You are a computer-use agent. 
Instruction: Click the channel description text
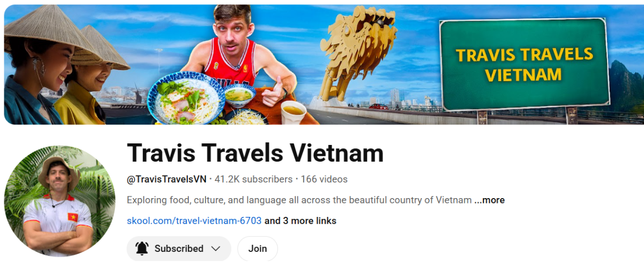299,200
